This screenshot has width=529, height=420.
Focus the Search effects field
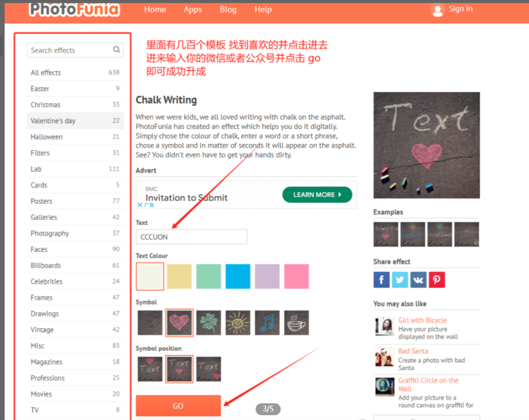(x=75, y=50)
